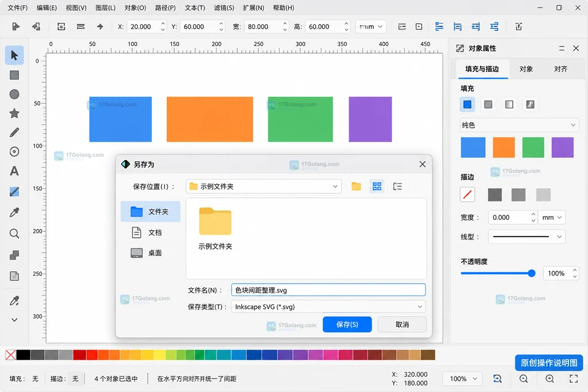Click the align left edges icon
588x392 pixels.
[439, 26]
